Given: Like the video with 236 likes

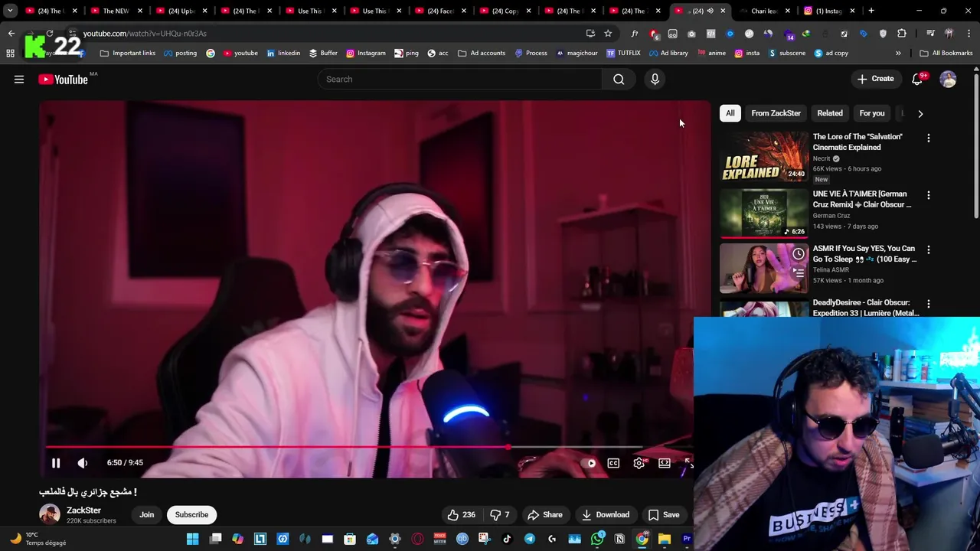Looking at the screenshot, I should 461,515.
